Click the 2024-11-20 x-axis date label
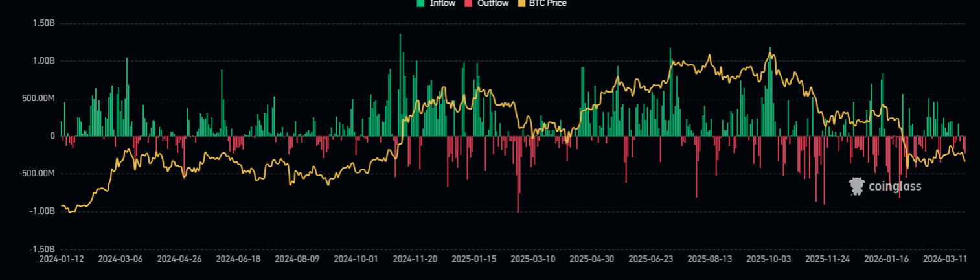Screen dimensions: 980x280 (x=415, y=259)
